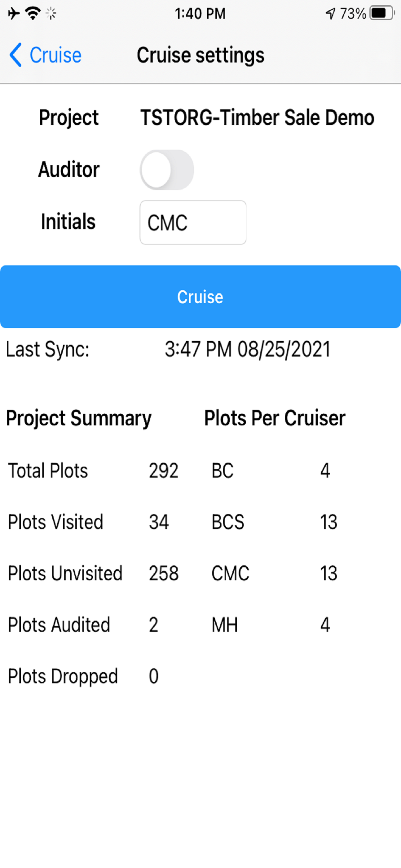Select the Plots Unvisited row
401x868 pixels.
[x=93, y=573]
